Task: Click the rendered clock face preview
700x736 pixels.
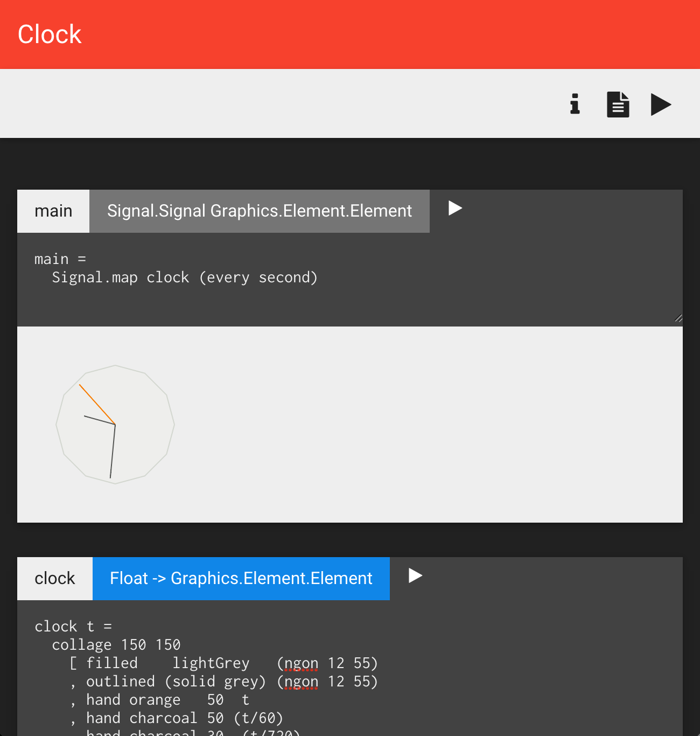Action: [x=115, y=423]
